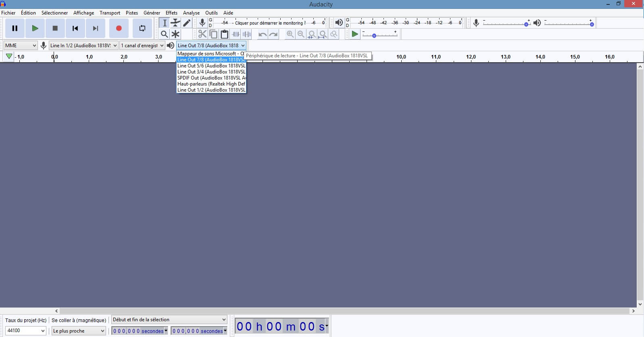Open the Effets menu
Viewport: 644px width, 337px height.
tap(171, 13)
